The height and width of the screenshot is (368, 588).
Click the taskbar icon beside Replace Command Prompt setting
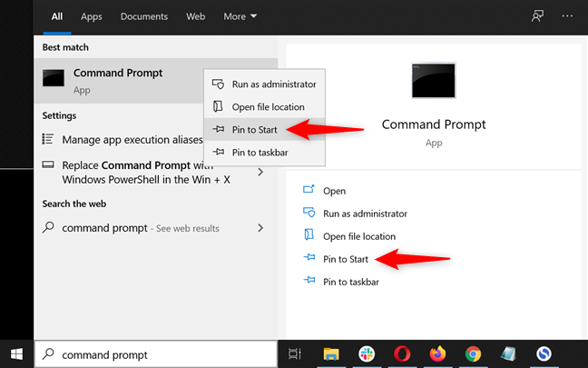pyautogui.click(x=47, y=164)
